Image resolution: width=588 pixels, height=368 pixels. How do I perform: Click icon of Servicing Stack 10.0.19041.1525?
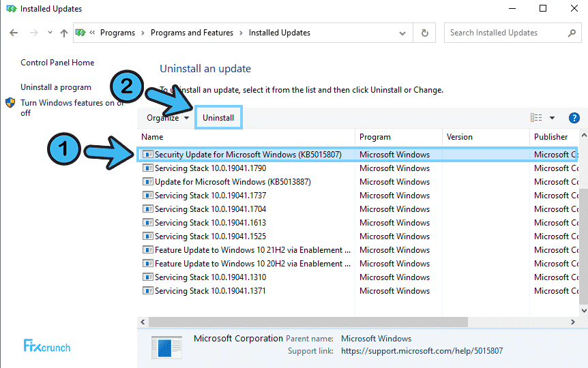(x=148, y=236)
